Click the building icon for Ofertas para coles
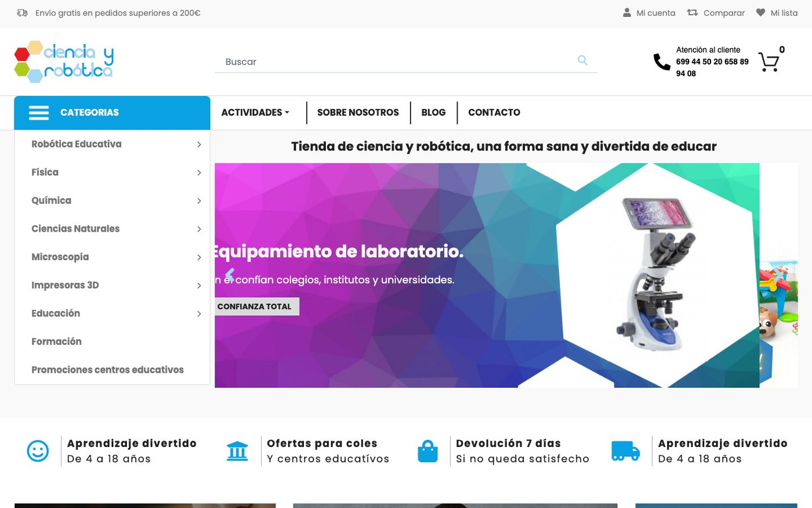This screenshot has width=812, height=508. (x=237, y=451)
